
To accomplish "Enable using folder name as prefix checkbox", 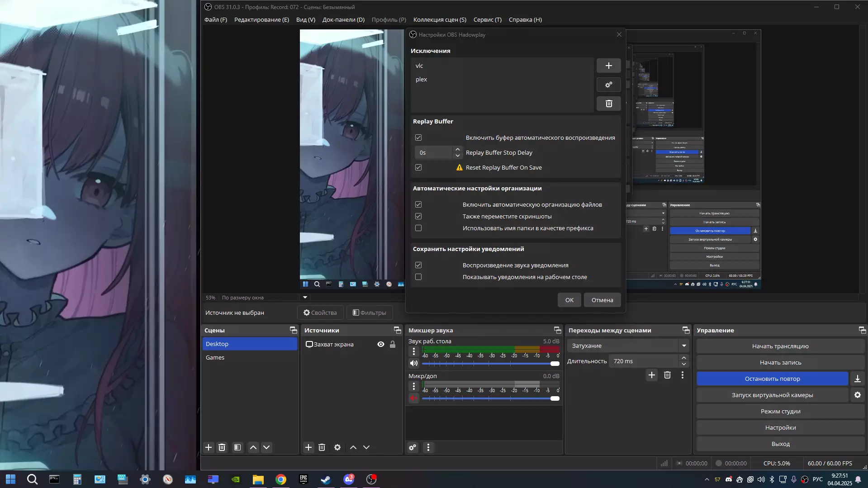I will coord(418,228).
